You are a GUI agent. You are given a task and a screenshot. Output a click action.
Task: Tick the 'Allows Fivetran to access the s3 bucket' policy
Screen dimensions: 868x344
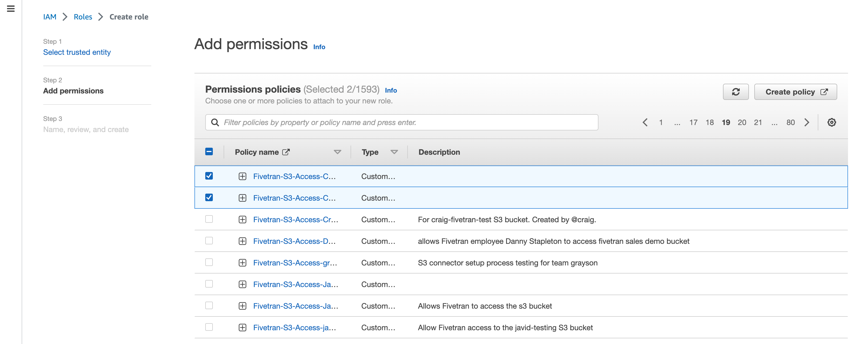tap(209, 306)
